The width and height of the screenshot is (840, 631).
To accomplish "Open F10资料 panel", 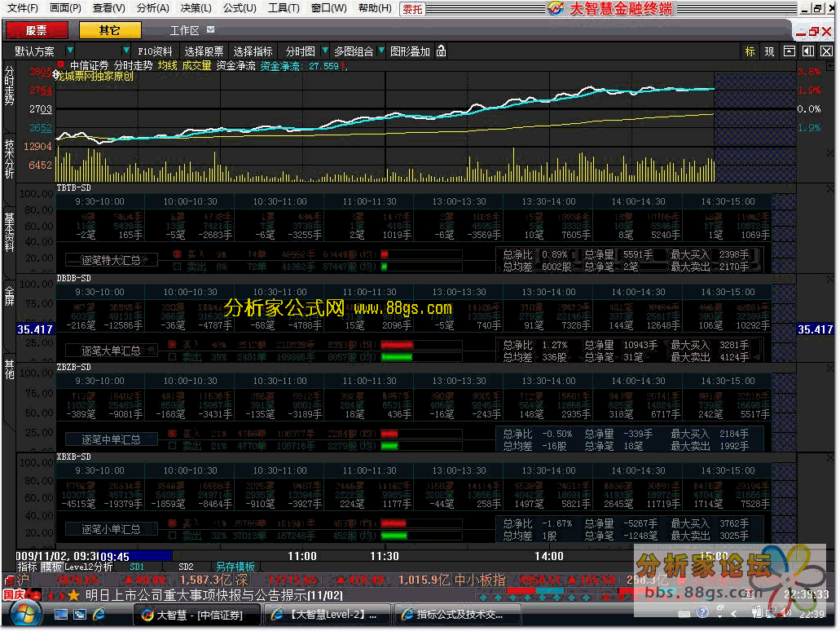I will coord(155,51).
